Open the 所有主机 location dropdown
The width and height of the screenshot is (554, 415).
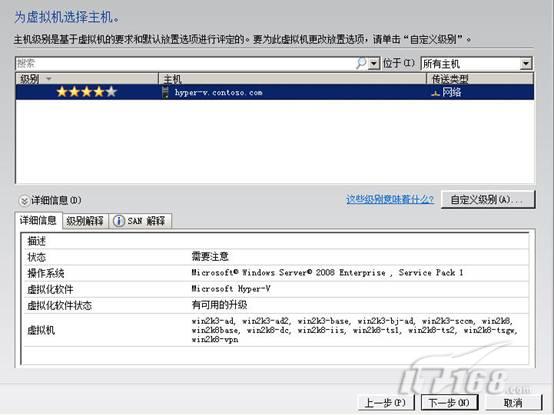(x=476, y=64)
